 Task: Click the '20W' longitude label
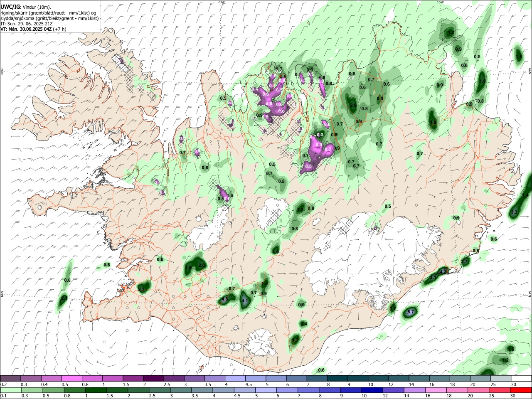click(x=222, y=2)
